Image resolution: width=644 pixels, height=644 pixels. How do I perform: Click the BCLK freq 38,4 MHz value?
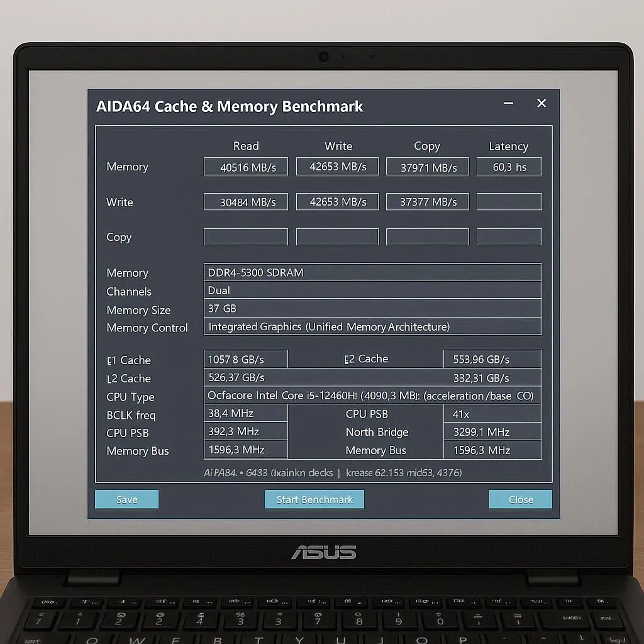coord(245,413)
